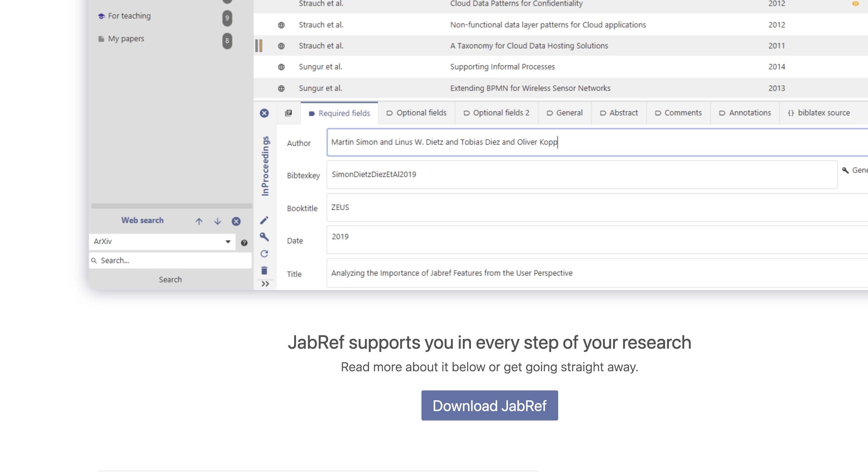Close the entry editor panel
The image size is (868, 476).
point(265,113)
